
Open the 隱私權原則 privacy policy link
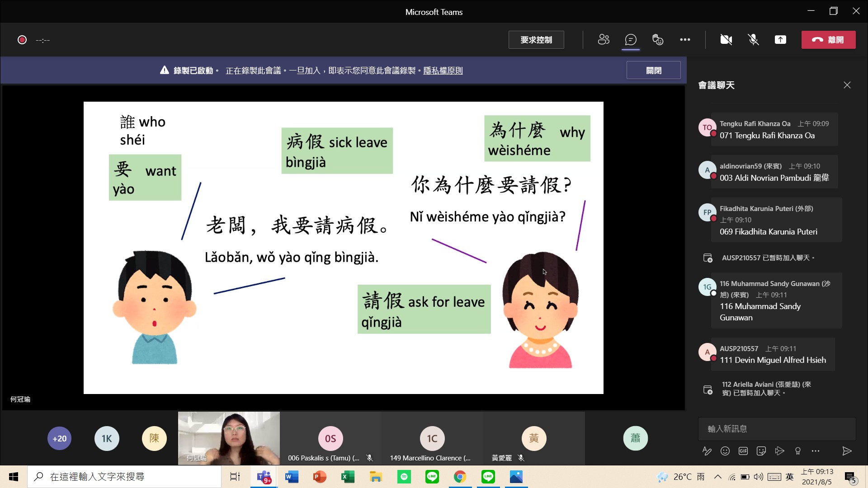click(443, 70)
